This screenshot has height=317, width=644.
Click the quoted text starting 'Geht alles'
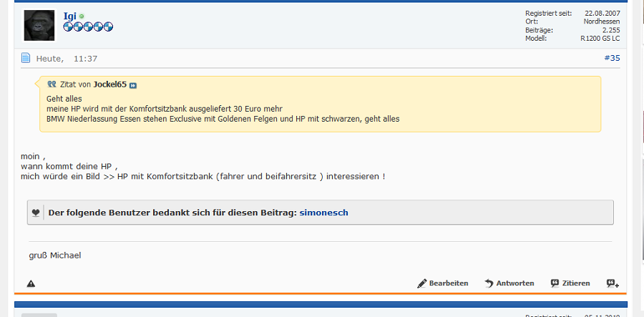coord(64,98)
